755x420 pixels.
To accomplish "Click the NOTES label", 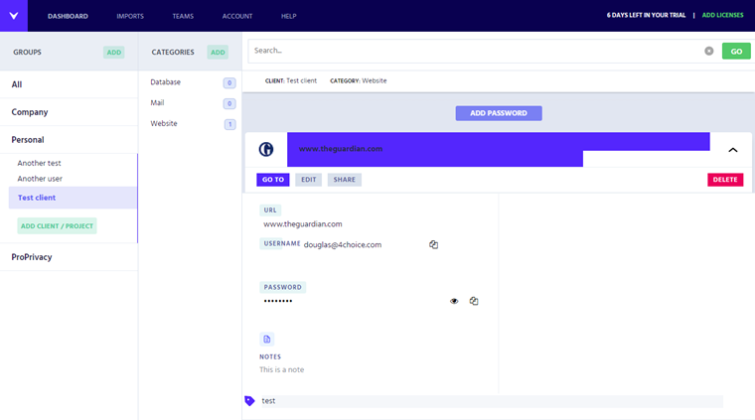I will pos(270,357).
